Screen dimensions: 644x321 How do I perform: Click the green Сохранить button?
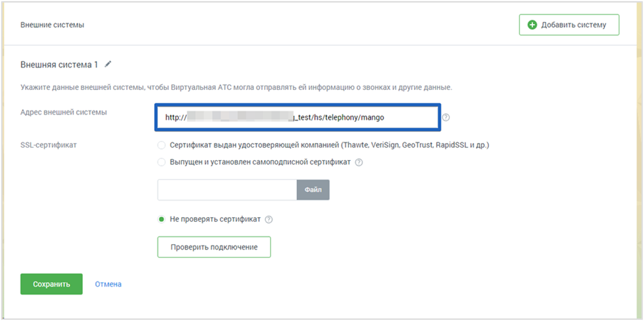tap(52, 284)
